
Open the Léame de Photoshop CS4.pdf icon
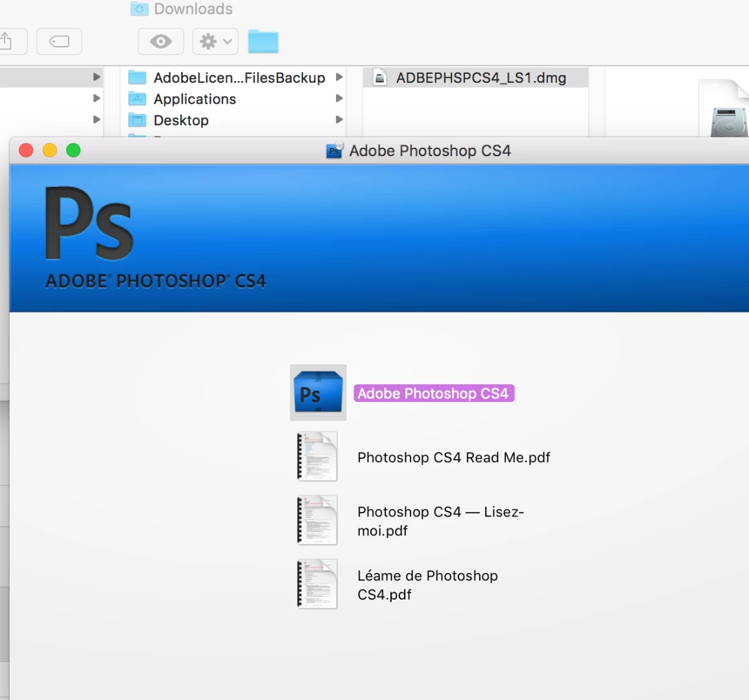[x=317, y=584]
